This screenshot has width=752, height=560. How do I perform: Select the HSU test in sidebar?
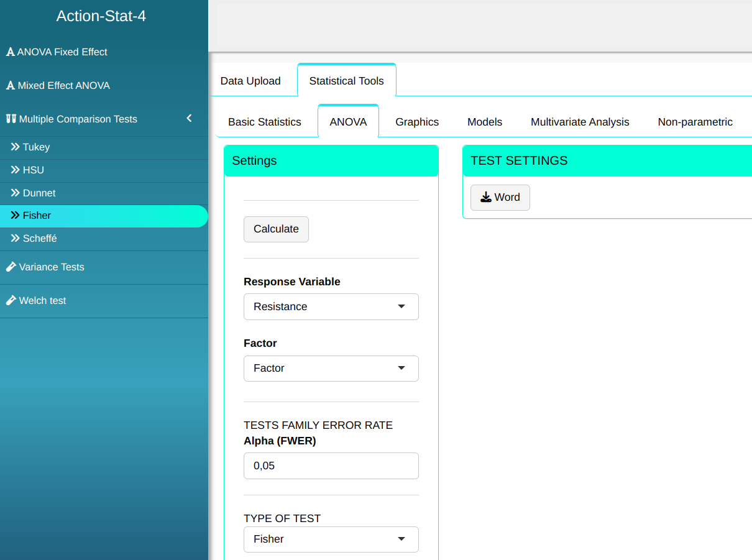coord(34,170)
